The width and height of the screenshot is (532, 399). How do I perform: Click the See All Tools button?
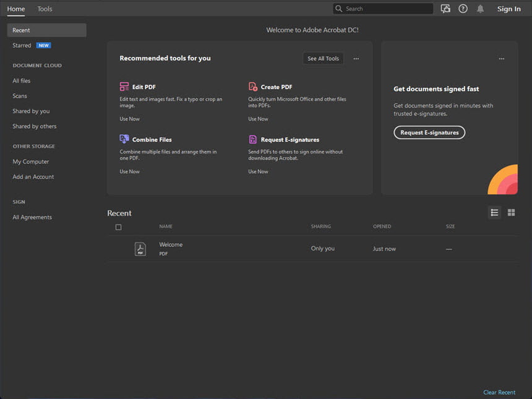pyautogui.click(x=323, y=58)
